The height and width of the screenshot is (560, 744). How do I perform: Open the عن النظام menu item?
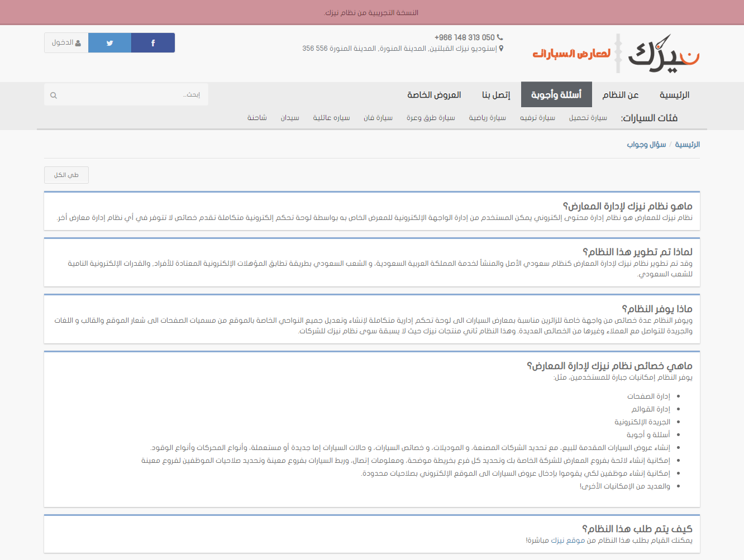tap(620, 95)
